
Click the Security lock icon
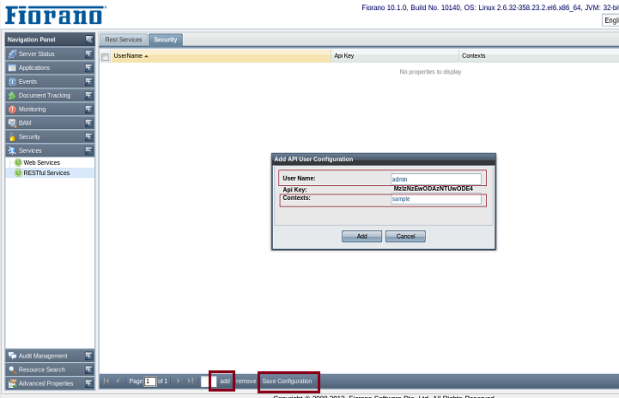point(12,137)
